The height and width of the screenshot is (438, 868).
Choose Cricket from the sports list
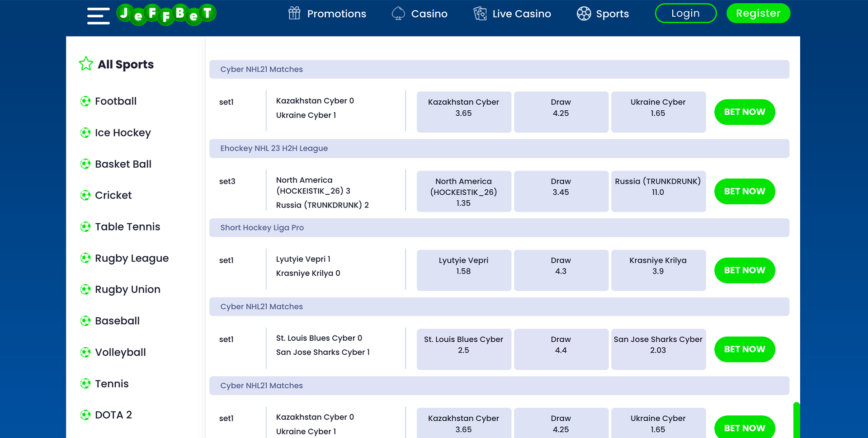tap(113, 195)
